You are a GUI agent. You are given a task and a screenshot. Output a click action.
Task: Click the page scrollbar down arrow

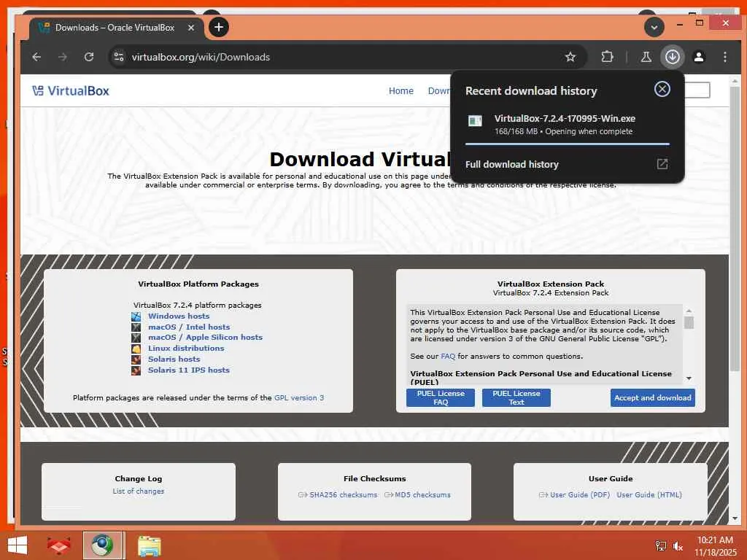(x=735, y=518)
